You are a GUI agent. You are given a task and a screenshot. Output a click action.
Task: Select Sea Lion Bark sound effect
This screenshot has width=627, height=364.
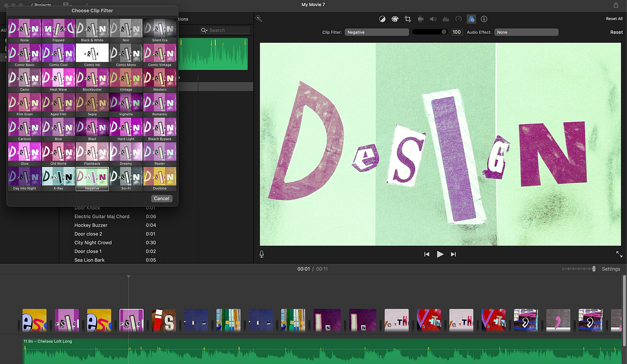point(89,260)
